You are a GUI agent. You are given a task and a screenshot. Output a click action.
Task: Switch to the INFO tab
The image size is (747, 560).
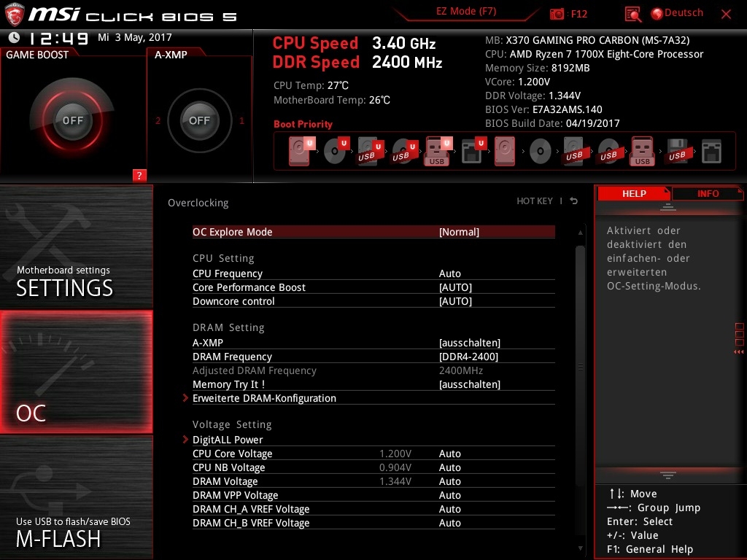(708, 194)
